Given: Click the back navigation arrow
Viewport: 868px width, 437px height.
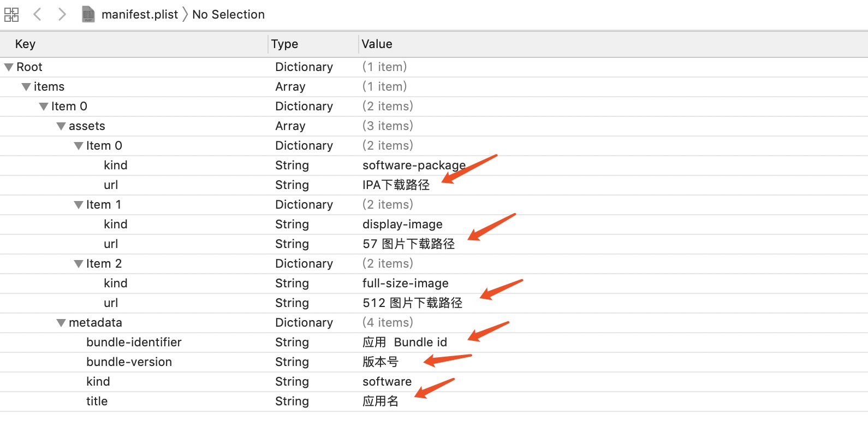Looking at the screenshot, I should pos(37,14).
